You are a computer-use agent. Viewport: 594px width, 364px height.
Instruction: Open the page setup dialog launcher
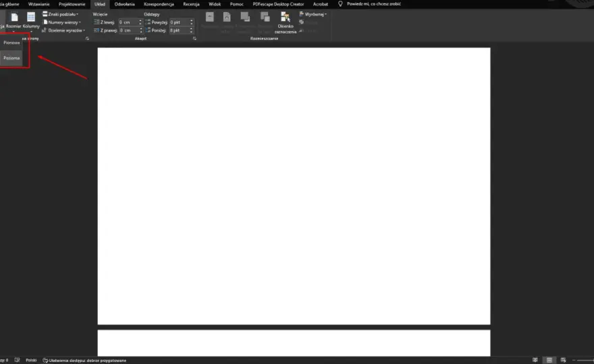[87, 38]
